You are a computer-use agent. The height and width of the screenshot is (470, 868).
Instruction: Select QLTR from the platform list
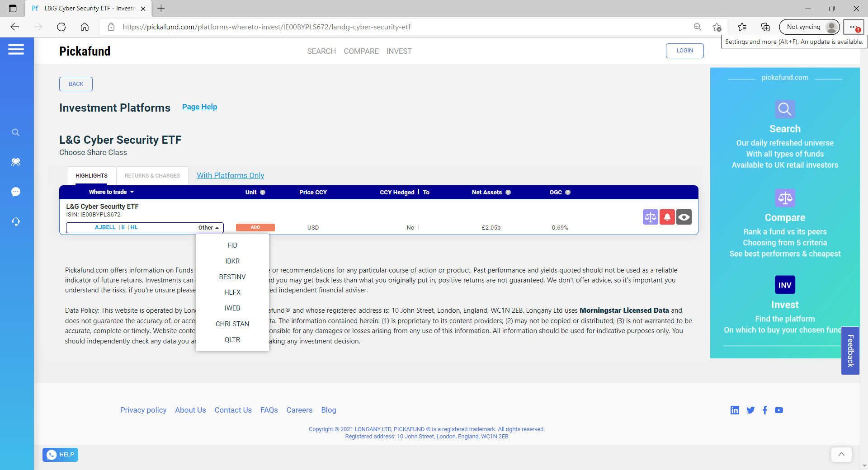click(x=232, y=340)
